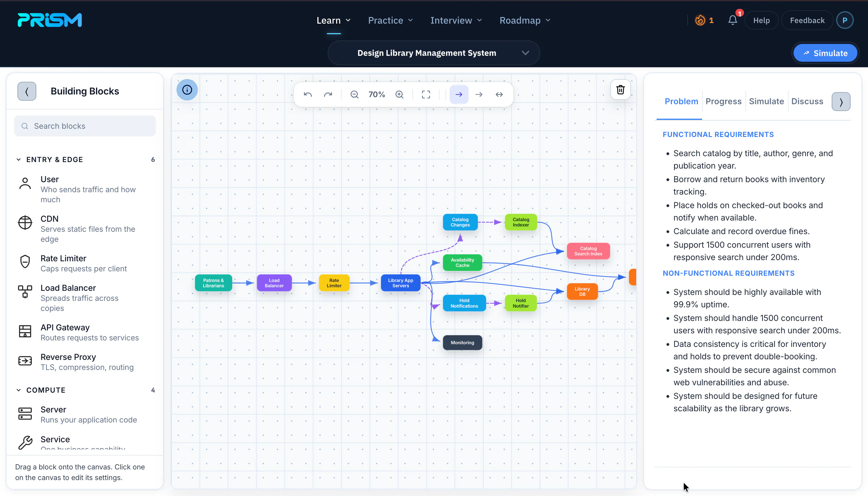Select the Problem tab
The image size is (868, 496).
tap(681, 102)
